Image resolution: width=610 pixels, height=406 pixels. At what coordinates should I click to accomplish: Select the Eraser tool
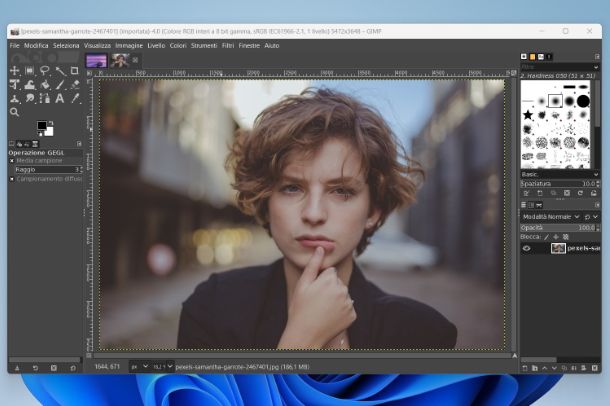point(75,84)
